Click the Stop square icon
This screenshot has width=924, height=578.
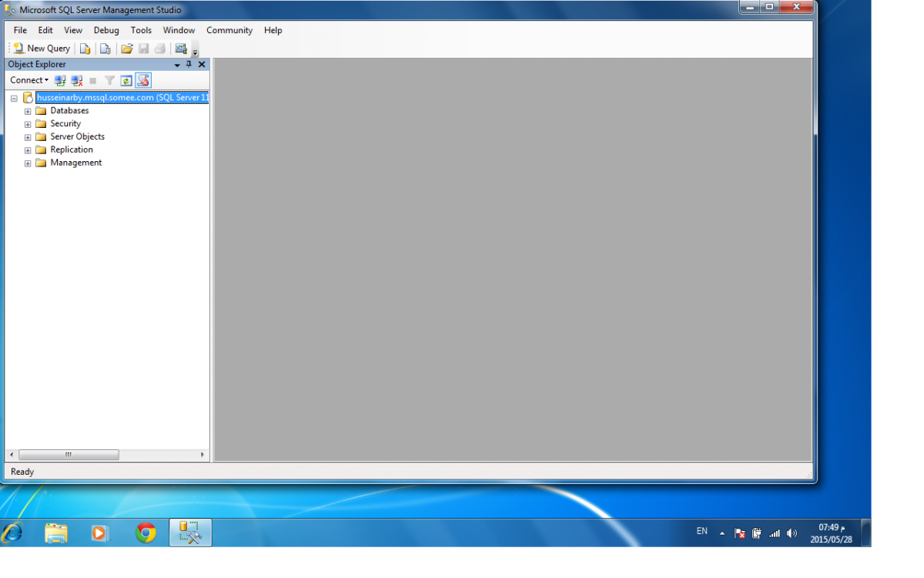click(93, 80)
